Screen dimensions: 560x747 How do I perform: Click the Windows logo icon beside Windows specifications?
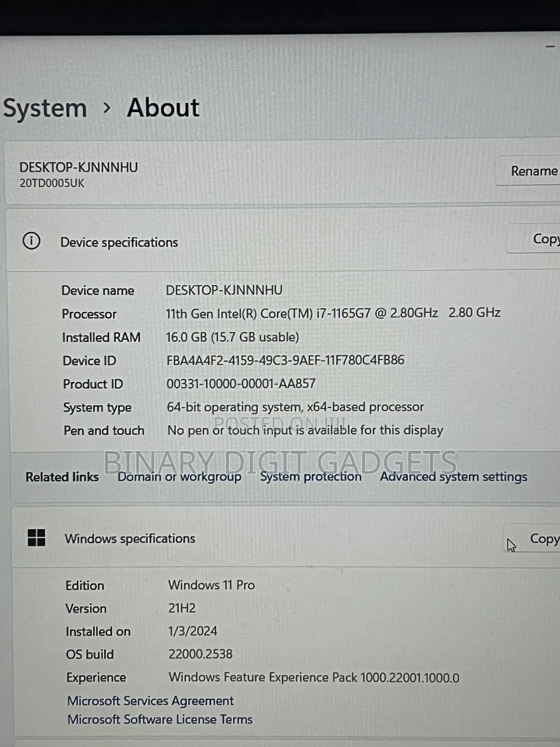click(36, 538)
